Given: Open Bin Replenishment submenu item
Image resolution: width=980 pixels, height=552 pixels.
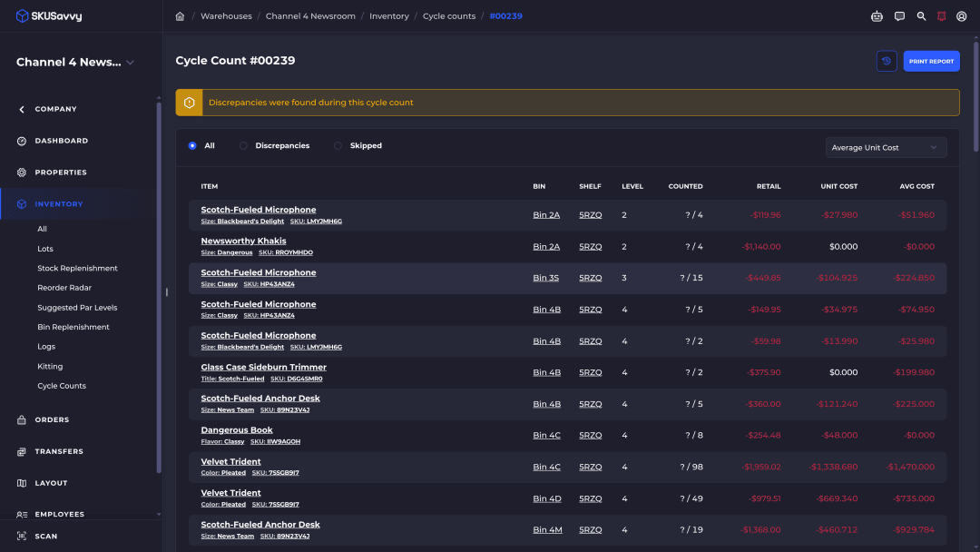Looking at the screenshot, I should tap(73, 327).
